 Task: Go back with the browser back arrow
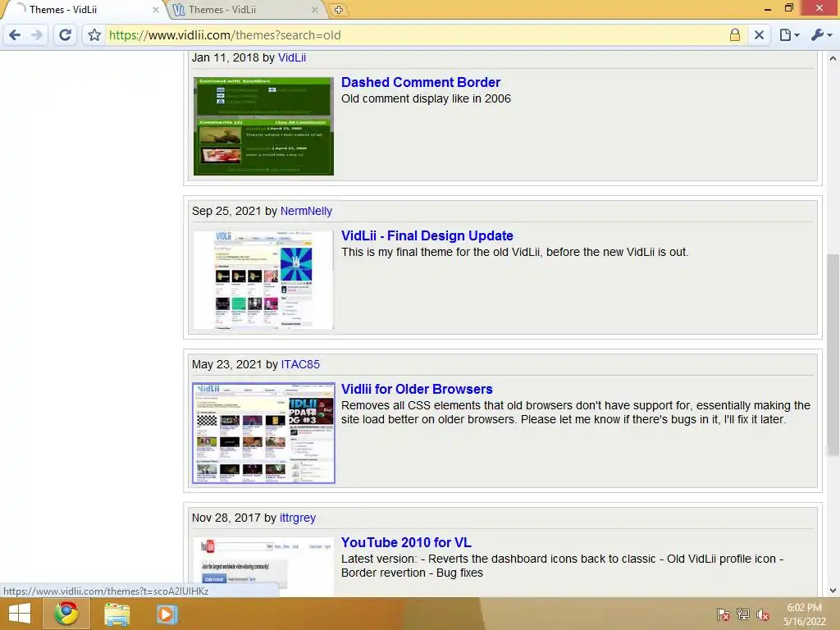pos(15,35)
